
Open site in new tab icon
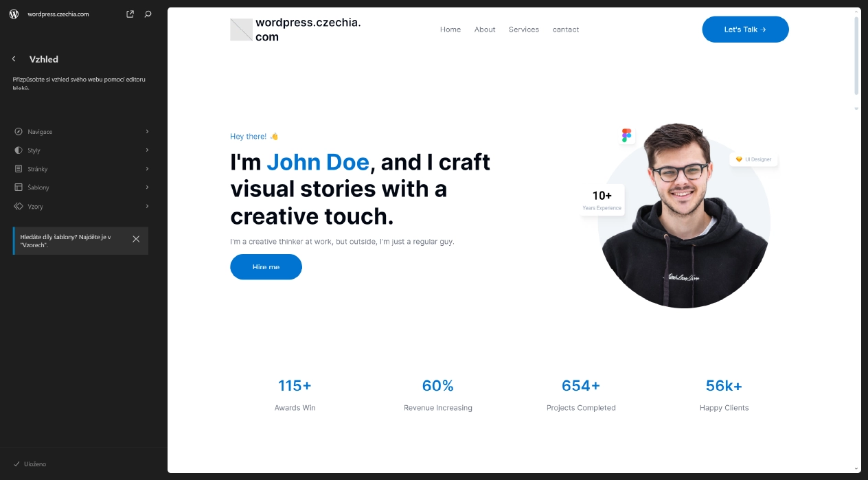click(x=130, y=14)
